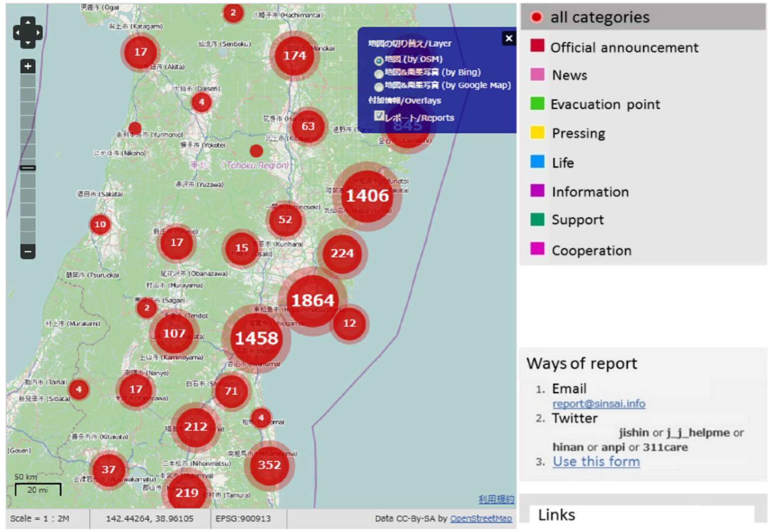Click the EPSG:900913 projection label

(243, 518)
